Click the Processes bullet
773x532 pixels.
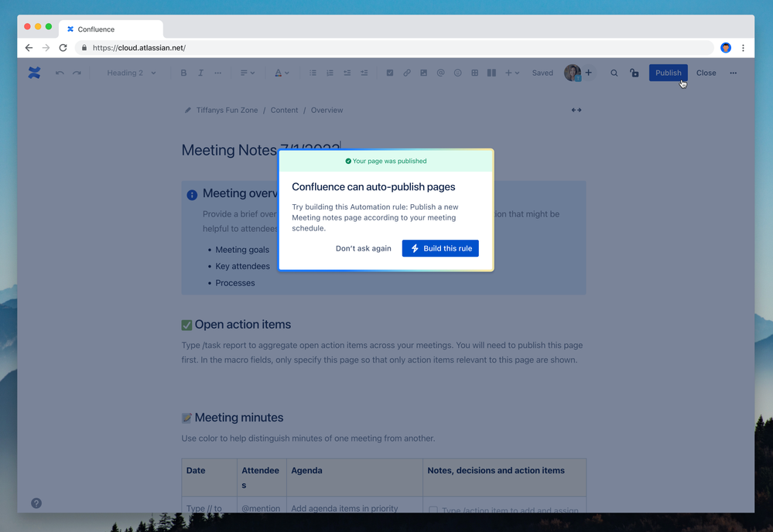click(234, 283)
